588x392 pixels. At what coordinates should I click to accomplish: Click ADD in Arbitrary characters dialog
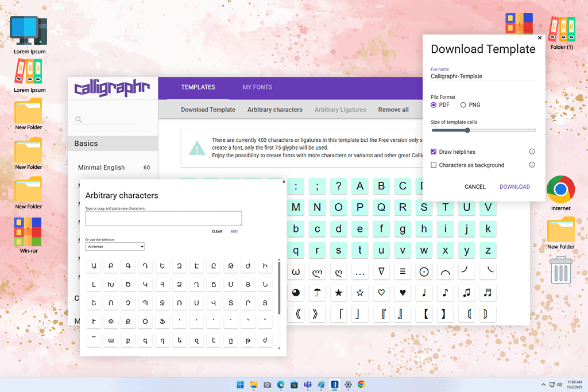click(x=234, y=232)
